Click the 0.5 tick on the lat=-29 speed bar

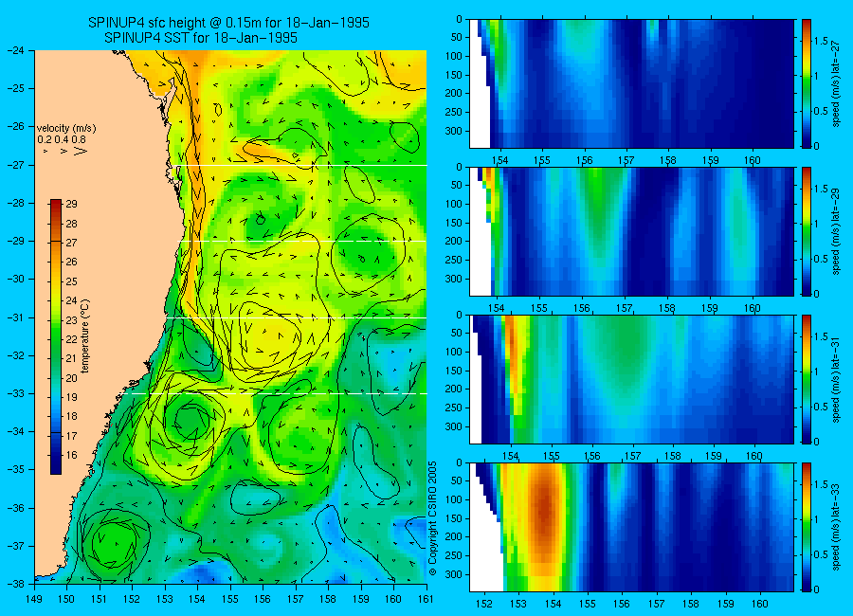(822, 259)
